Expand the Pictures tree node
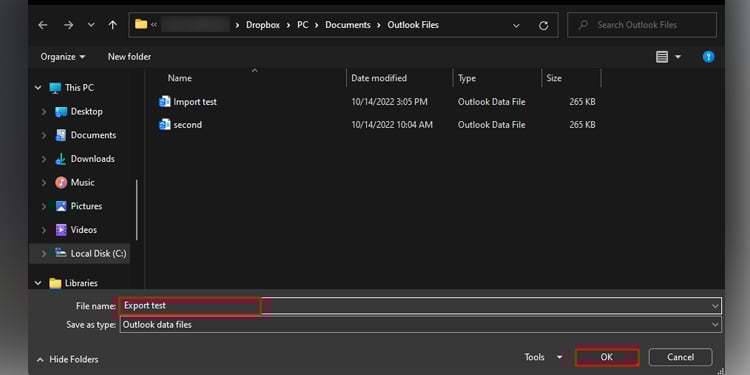This screenshot has width=750, height=375. [x=44, y=207]
